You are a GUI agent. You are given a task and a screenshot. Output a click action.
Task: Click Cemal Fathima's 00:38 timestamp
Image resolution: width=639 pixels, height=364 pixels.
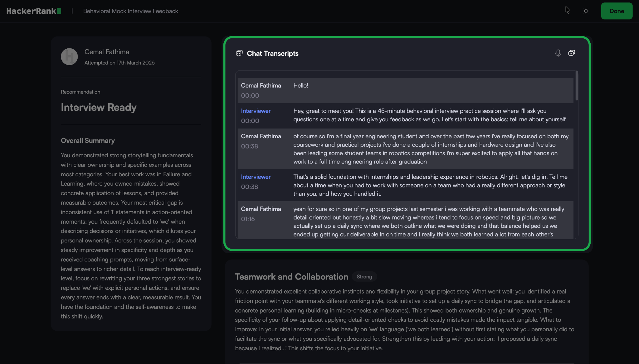tap(249, 146)
